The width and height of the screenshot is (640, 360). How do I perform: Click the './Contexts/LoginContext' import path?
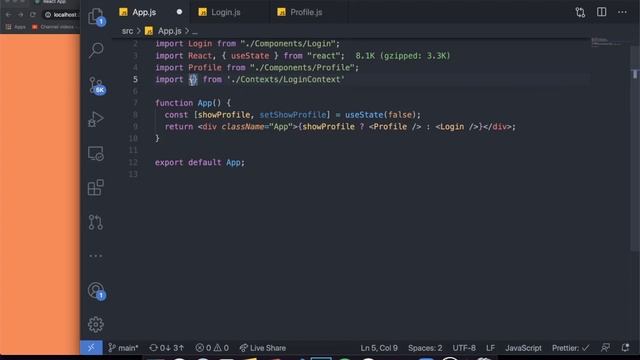[x=286, y=79]
